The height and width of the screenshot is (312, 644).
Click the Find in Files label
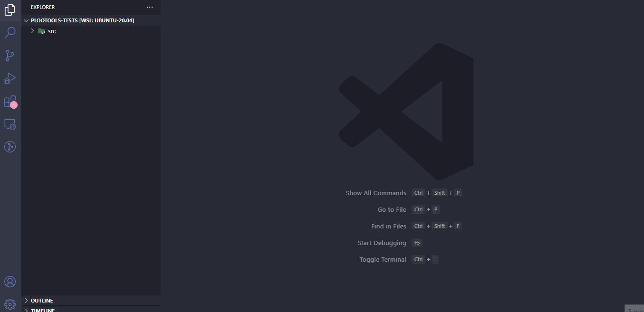click(389, 226)
